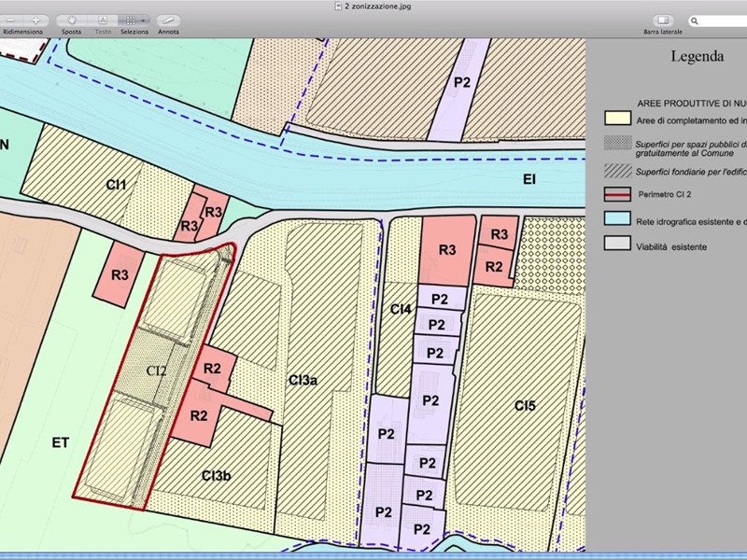The width and height of the screenshot is (747, 560).
Task: Click the EI canal label
Action: (x=529, y=179)
